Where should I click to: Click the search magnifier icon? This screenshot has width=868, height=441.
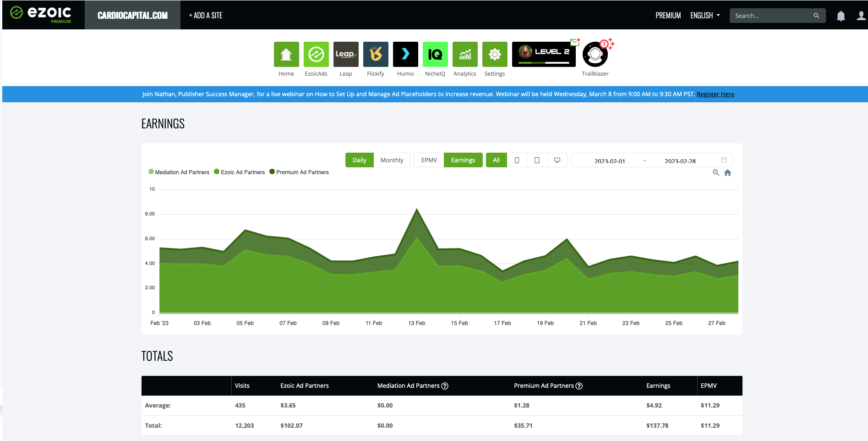[816, 16]
